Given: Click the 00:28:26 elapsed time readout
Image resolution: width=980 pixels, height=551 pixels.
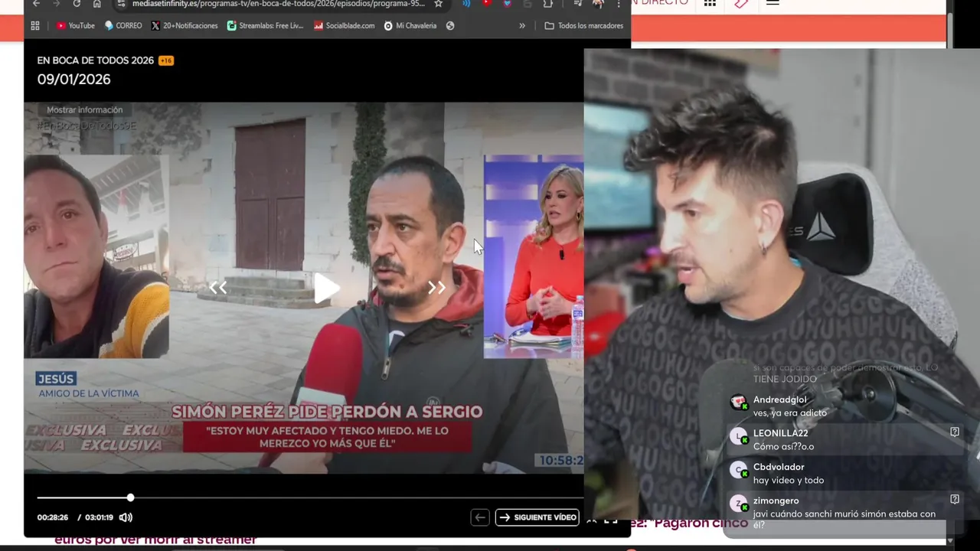Looking at the screenshot, I should point(53,517).
